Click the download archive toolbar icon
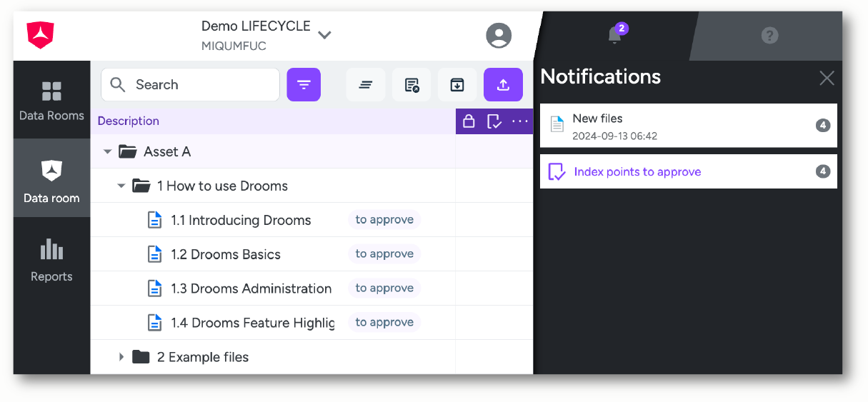The width and height of the screenshot is (868, 402). click(457, 85)
